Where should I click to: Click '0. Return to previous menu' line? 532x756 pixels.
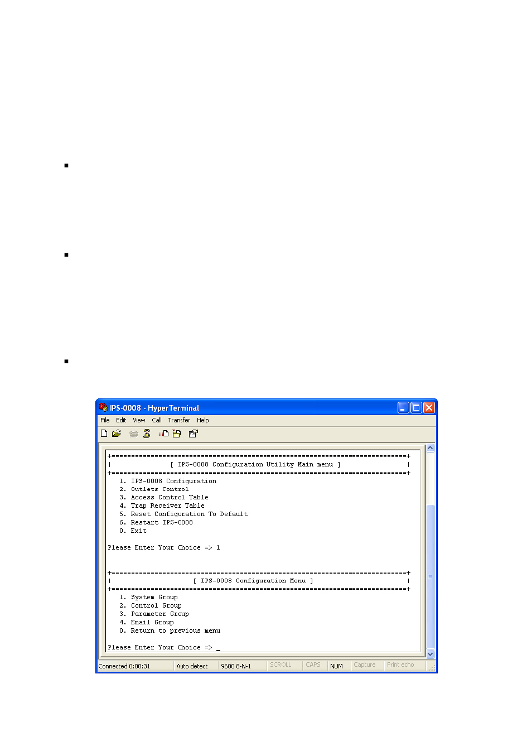[x=170, y=631]
